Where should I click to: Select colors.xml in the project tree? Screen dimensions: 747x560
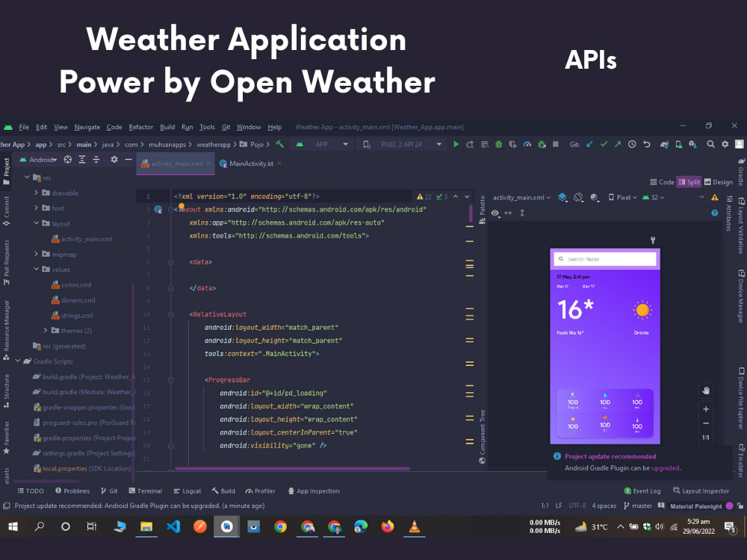pyautogui.click(x=77, y=285)
